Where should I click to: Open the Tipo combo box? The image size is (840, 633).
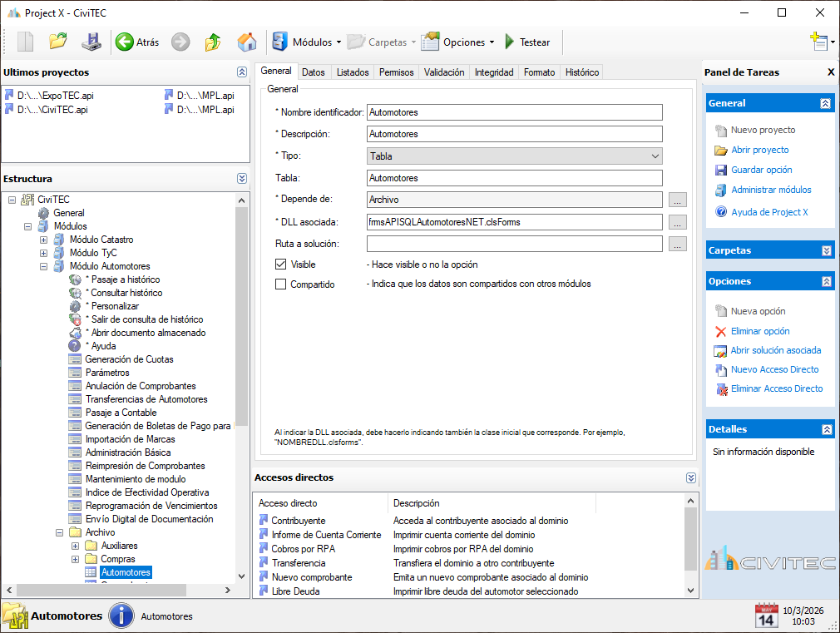click(x=514, y=156)
